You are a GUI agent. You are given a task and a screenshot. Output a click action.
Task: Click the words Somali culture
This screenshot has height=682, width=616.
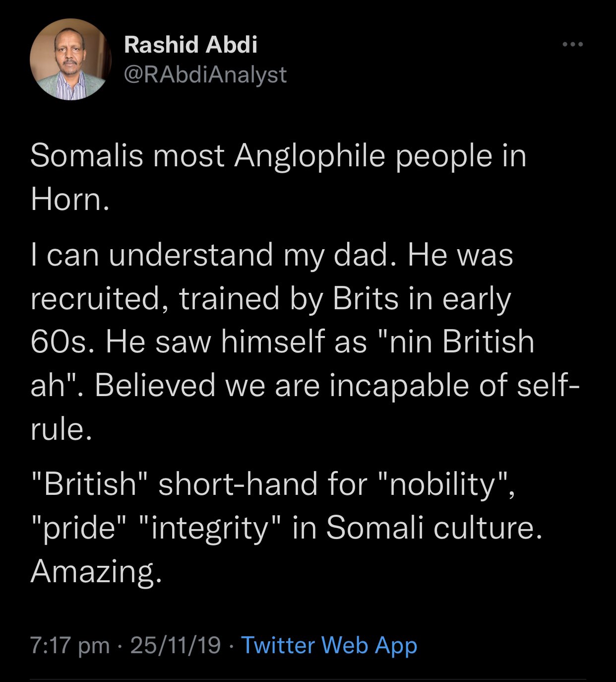(x=431, y=528)
